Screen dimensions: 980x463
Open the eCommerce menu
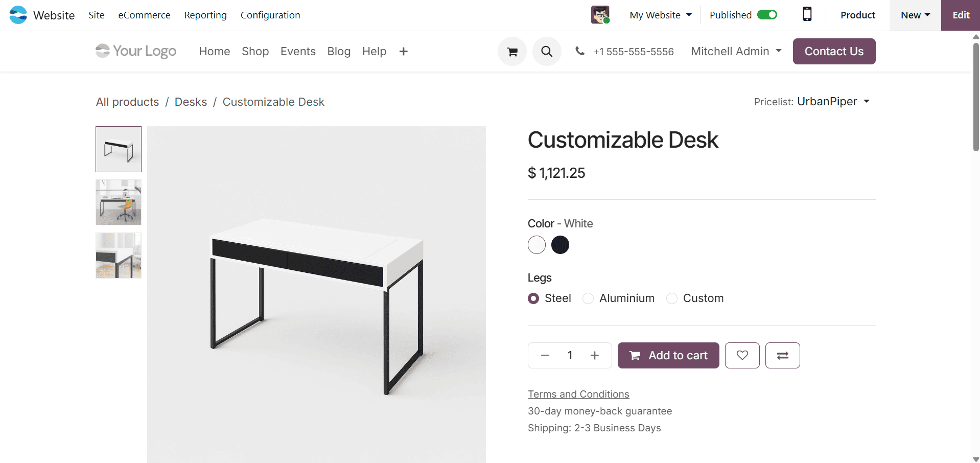coord(144,15)
